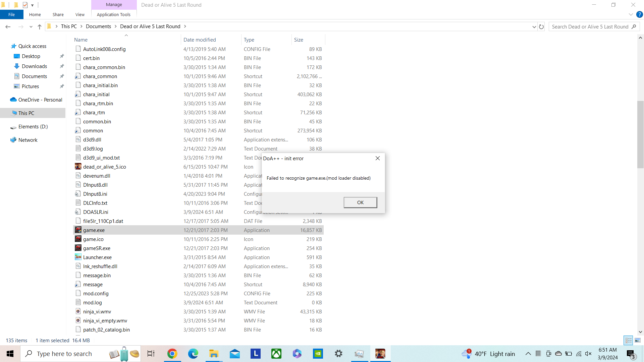The image size is (644, 362).
Task: Open the File menu in Explorer
Action: click(x=11, y=14)
